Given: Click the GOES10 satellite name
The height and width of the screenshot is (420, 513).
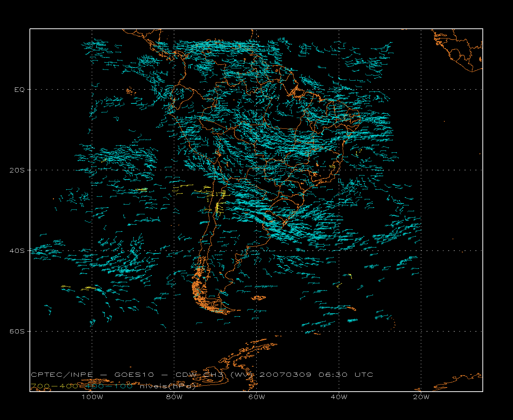Looking at the screenshot, I should (x=134, y=375).
